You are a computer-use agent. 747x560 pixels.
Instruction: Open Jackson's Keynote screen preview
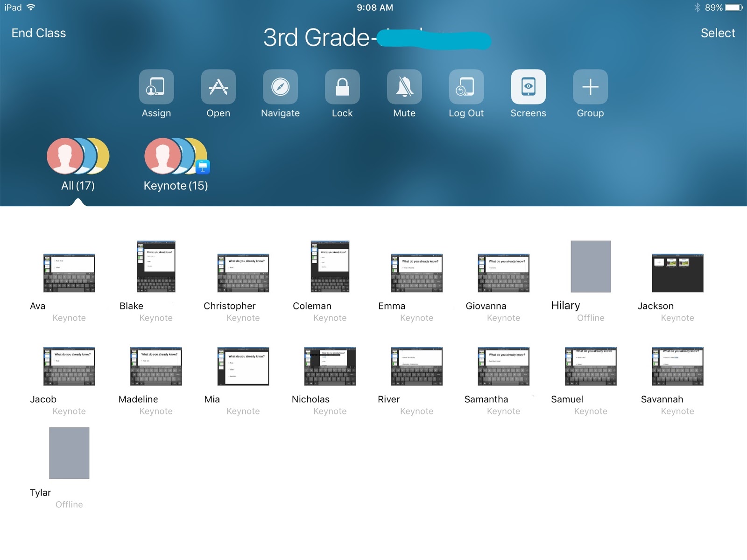677,273
